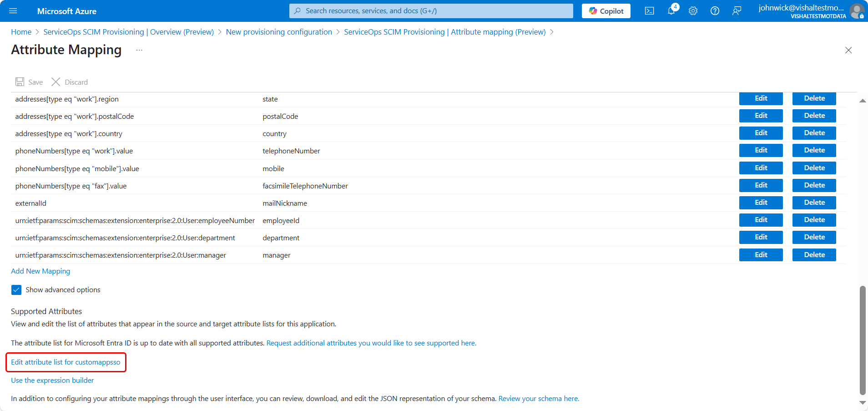The height and width of the screenshot is (411, 868).
Task: Open Edit attribute list for customappsso
Action: tap(66, 362)
